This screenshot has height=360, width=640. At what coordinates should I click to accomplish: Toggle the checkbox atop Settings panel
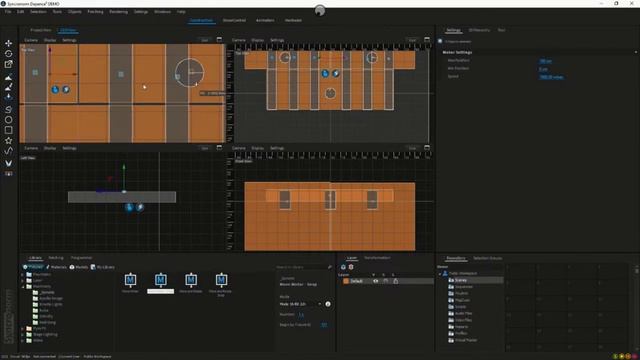point(440,41)
